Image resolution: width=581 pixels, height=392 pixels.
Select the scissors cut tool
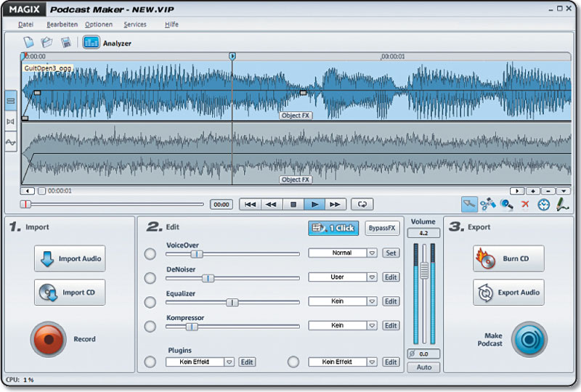488,205
